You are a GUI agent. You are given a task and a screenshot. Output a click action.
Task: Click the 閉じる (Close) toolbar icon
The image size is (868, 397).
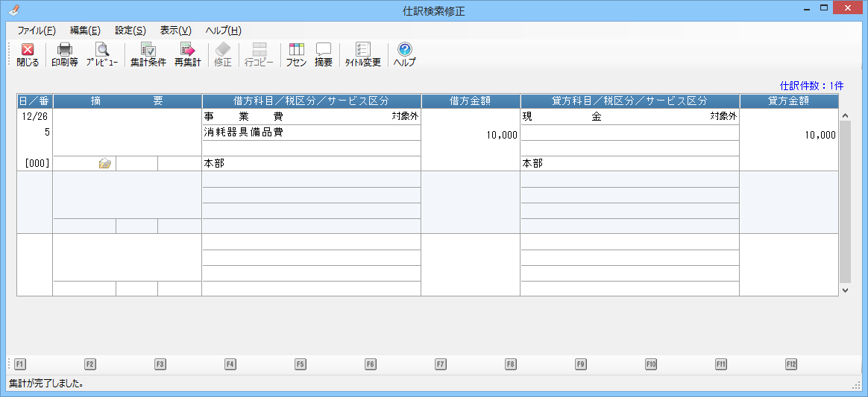pos(28,54)
